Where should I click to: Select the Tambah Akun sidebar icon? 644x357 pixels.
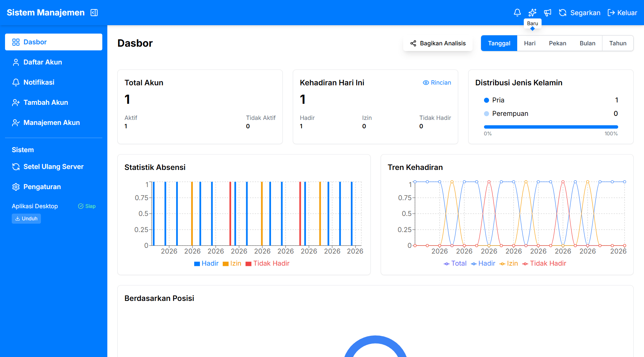[16, 102]
